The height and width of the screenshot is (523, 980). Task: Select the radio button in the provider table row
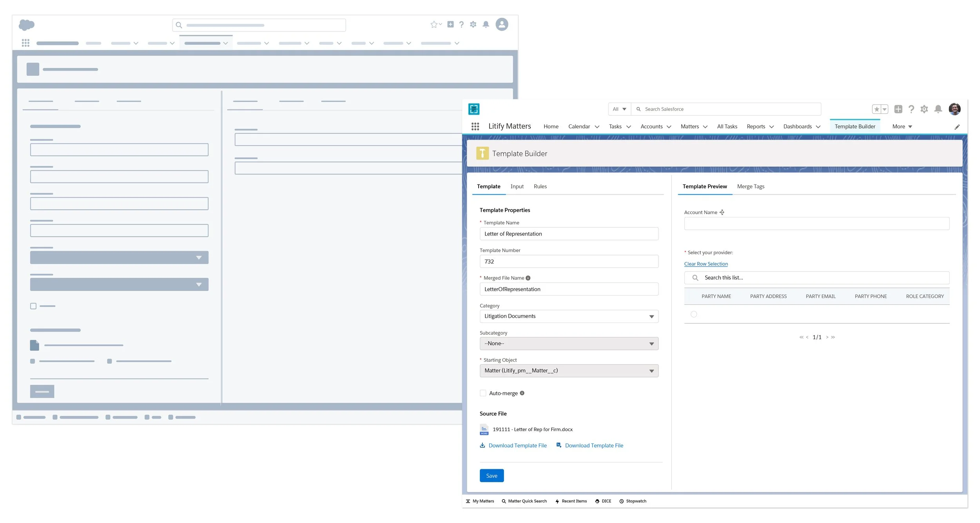[693, 314]
